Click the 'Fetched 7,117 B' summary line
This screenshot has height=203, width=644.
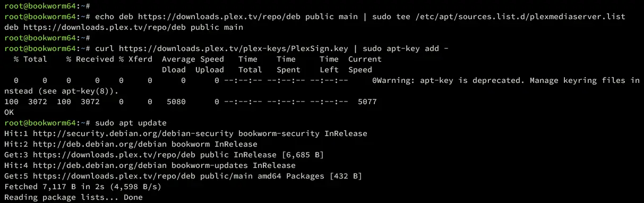[82, 187]
